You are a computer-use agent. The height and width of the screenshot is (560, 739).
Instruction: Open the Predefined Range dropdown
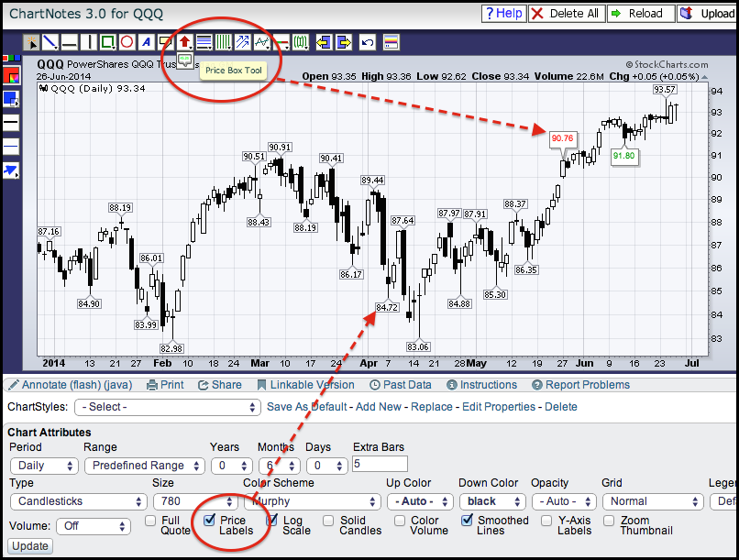tap(145, 466)
